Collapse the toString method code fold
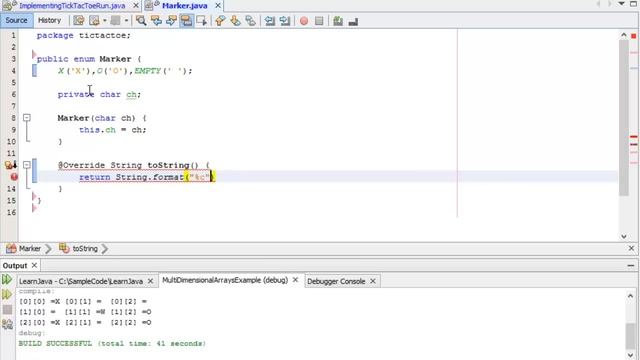The width and height of the screenshot is (640, 360). click(x=27, y=165)
